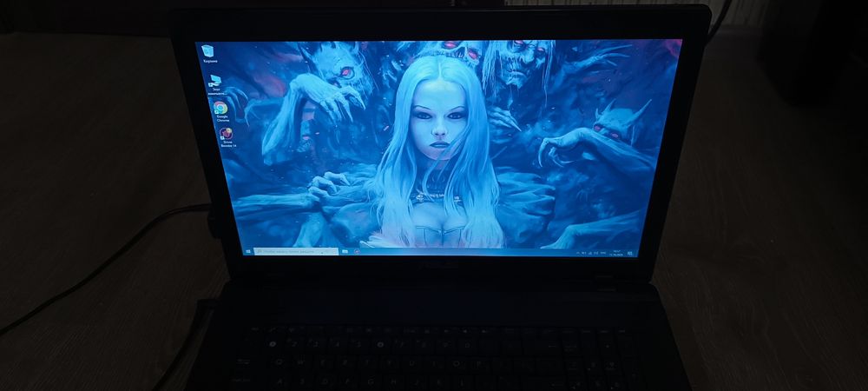Viewport: 868px width, 391px height.
Task: Click the taskbar search box
Action: tap(296, 251)
